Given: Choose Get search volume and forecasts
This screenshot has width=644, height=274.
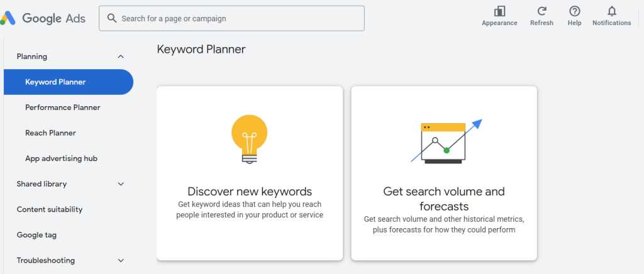Looking at the screenshot, I should [x=444, y=173].
